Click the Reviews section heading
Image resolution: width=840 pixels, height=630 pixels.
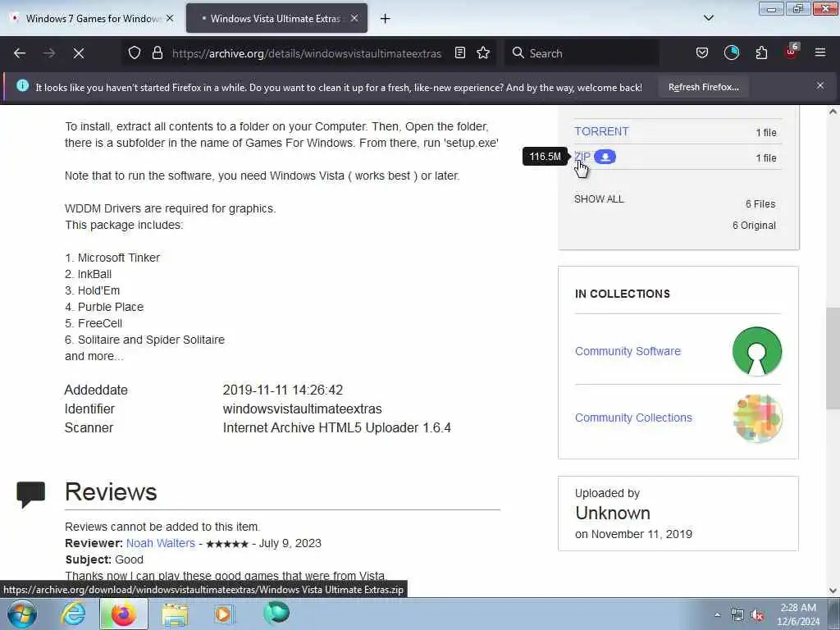pyautogui.click(x=111, y=492)
